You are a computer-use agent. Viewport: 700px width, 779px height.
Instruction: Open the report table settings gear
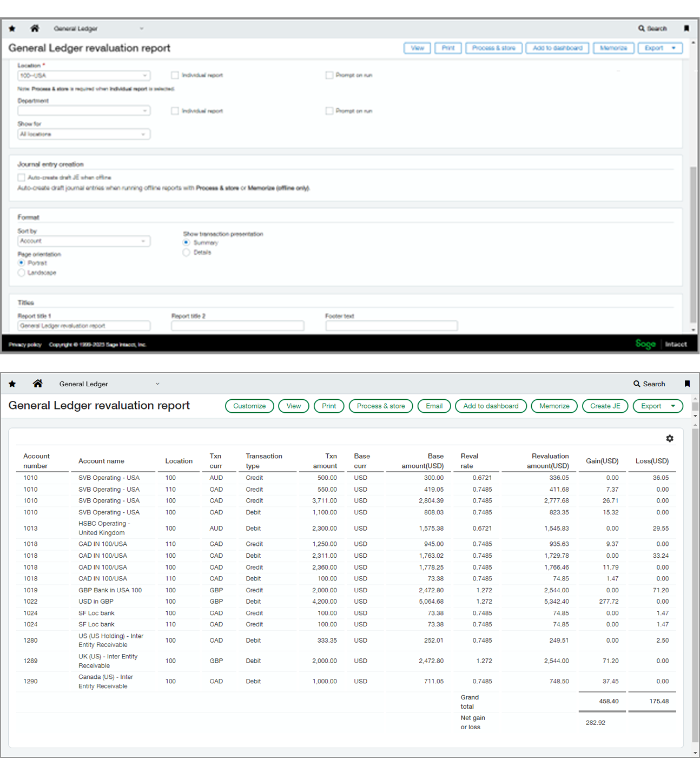click(670, 438)
